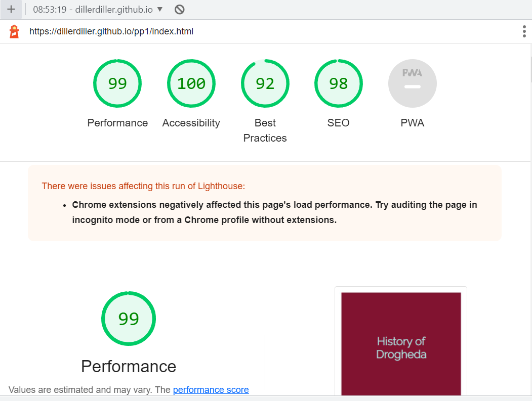532x401 pixels.
Task: Click the SEO category label text
Action: tap(338, 122)
